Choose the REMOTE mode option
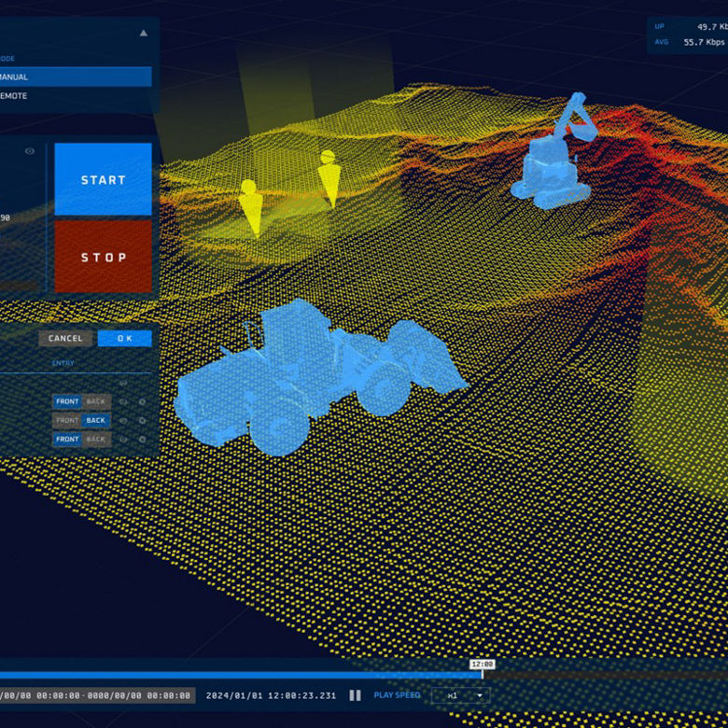 [76, 95]
